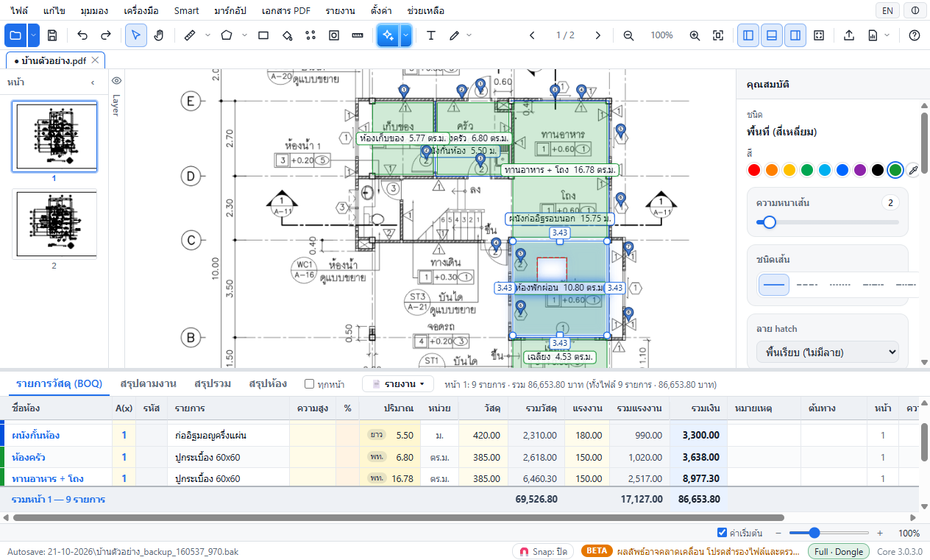Select the polygon area tool

click(x=227, y=35)
